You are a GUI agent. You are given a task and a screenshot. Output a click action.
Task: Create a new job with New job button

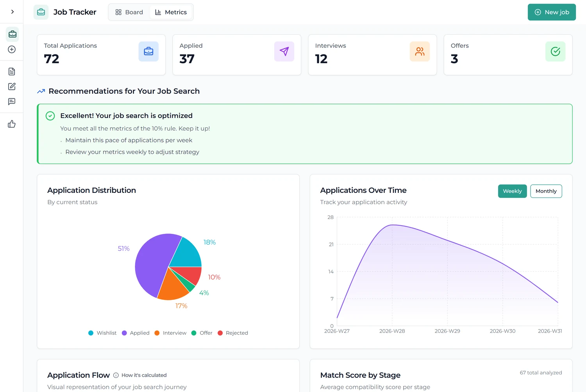(552, 12)
